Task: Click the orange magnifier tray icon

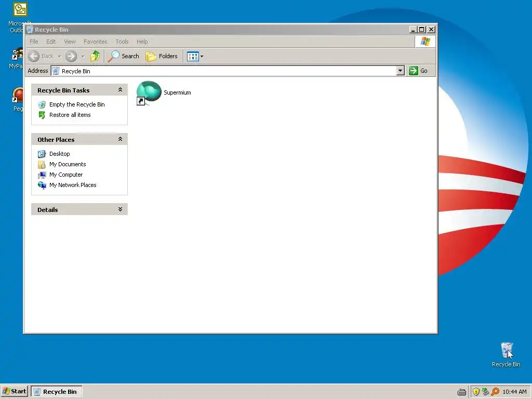Action: pos(495,392)
